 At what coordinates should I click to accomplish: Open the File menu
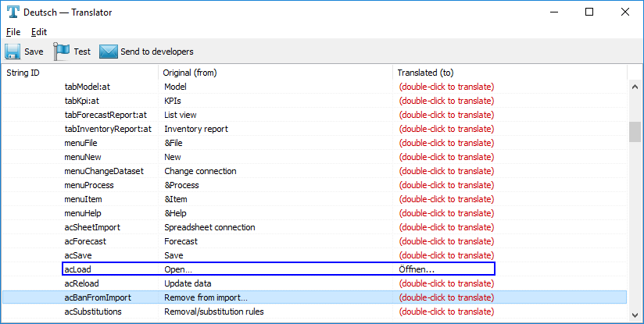pos(13,32)
